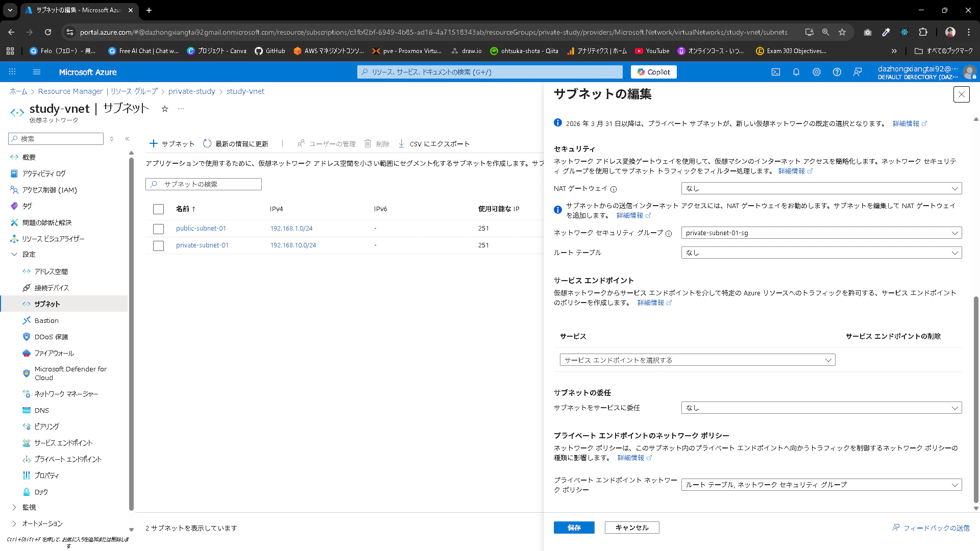980x551 pixels.
Task: Click the 保存 button
Action: point(574,528)
